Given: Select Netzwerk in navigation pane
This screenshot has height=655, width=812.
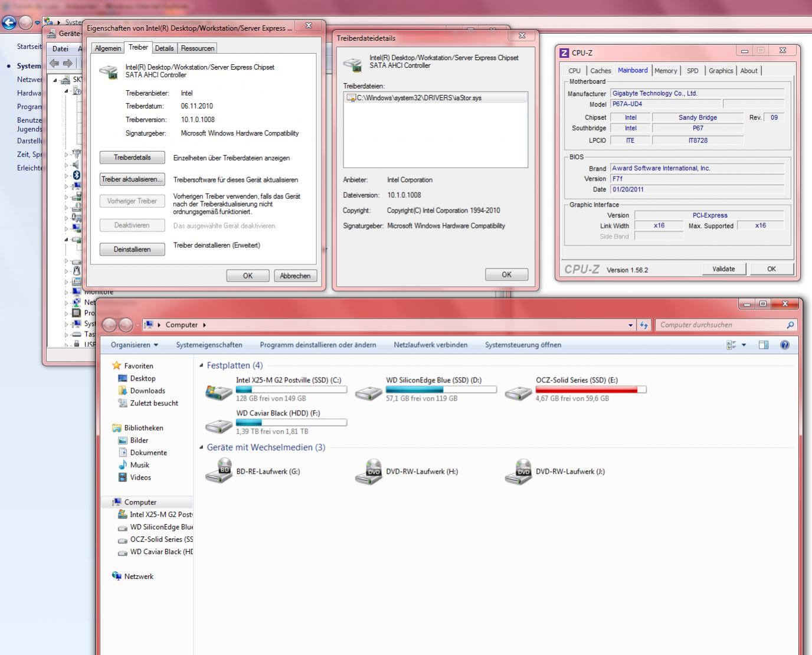Looking at the screenshot, I should [x=139, y=577].
